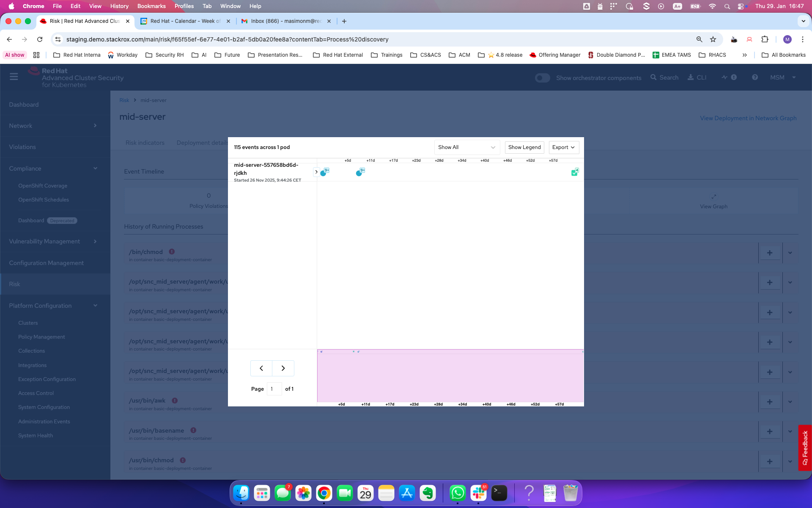812x508 pixels.
Task: Open the Export dropdown
Action: point(563,147)
